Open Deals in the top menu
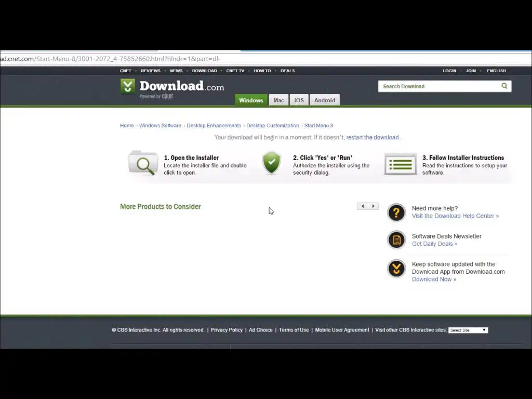532x399 pixels. coord(287,71)
